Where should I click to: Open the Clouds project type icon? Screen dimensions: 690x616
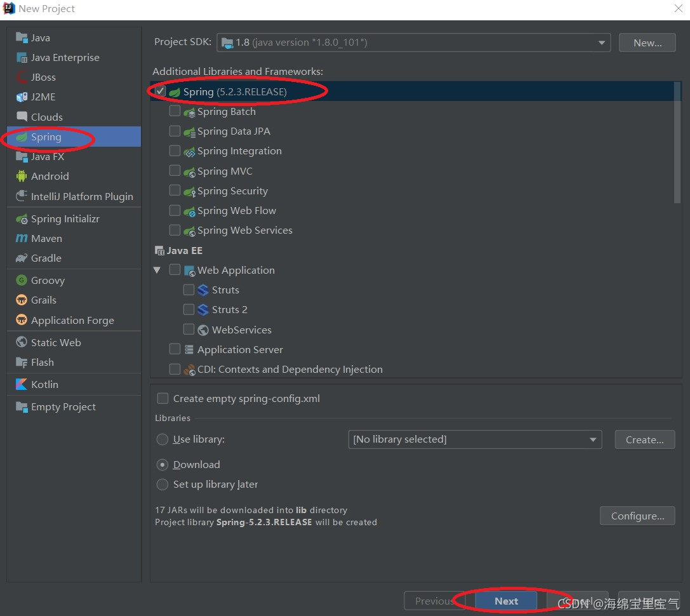point(22,117)
